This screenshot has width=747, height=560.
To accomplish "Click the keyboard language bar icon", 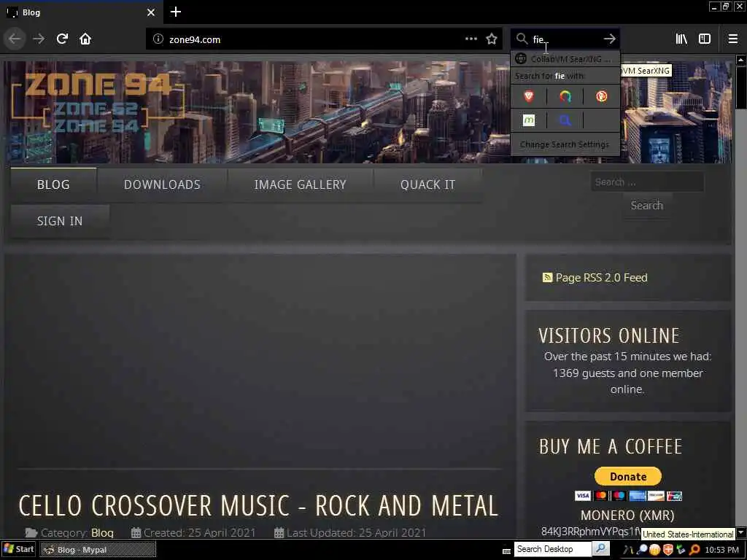I will [x=506, y=551].
